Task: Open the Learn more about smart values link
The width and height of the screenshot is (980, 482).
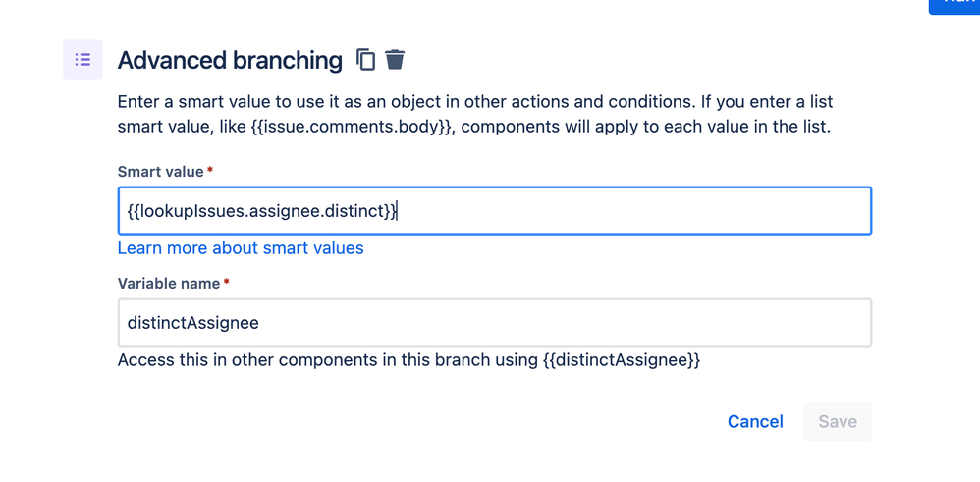Action: pyautogui.click(x=241, y=248)
